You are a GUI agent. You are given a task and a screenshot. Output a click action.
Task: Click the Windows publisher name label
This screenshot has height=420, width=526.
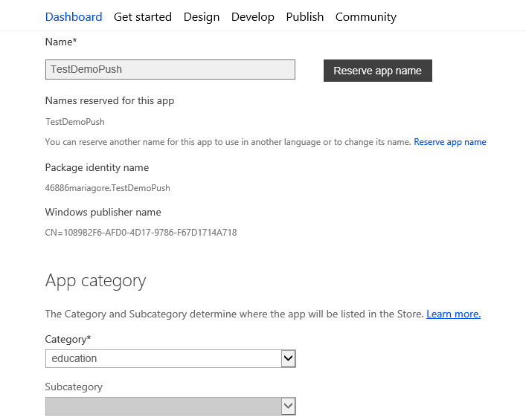click(x=103, y=212)
